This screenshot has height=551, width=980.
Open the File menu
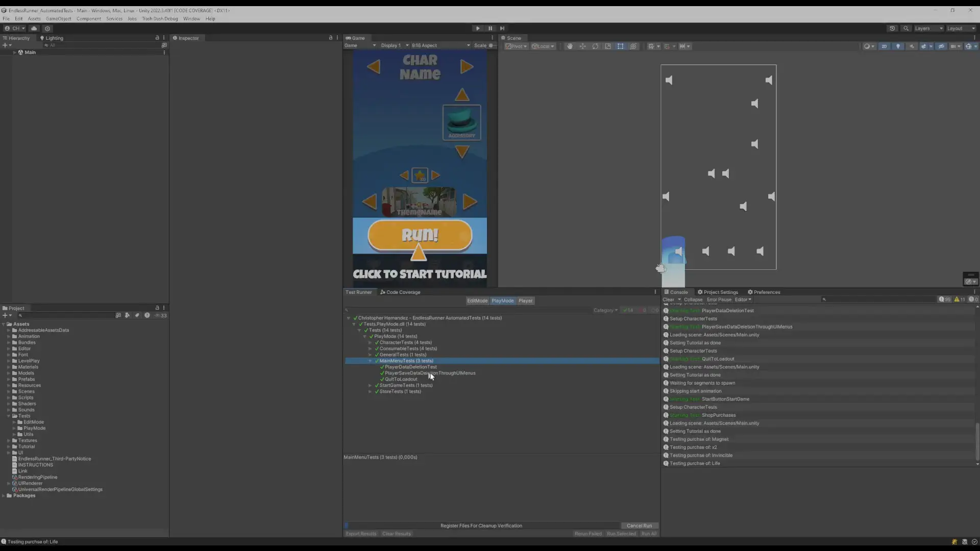pos(6,19)
